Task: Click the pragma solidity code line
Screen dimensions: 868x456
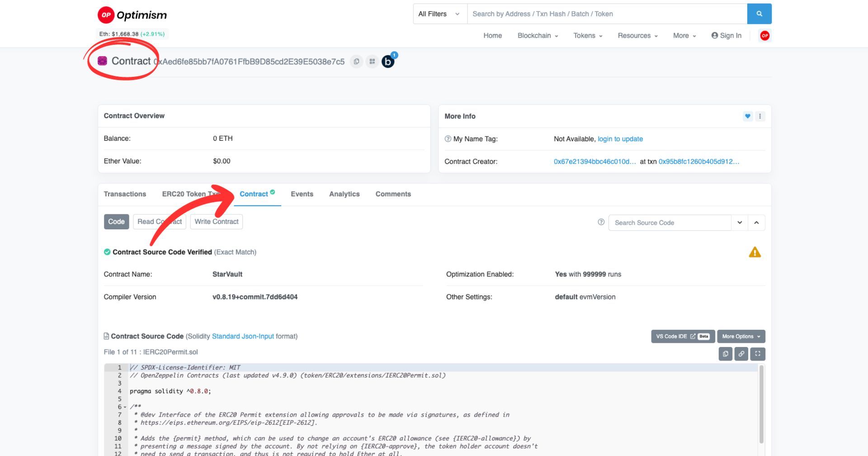Action: point(170,391)
